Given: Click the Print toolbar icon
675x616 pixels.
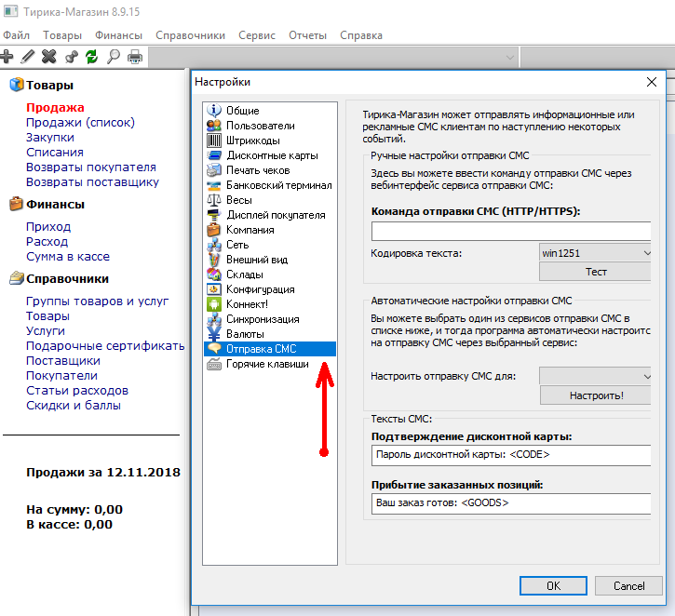Looking at the screenshot, I should [x=135, y=57].
